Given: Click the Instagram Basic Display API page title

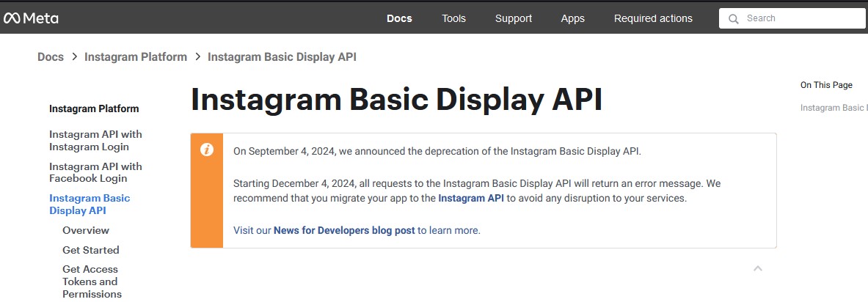Looking at the screenshot, I should pyautogui.click(x=396, y=100).
